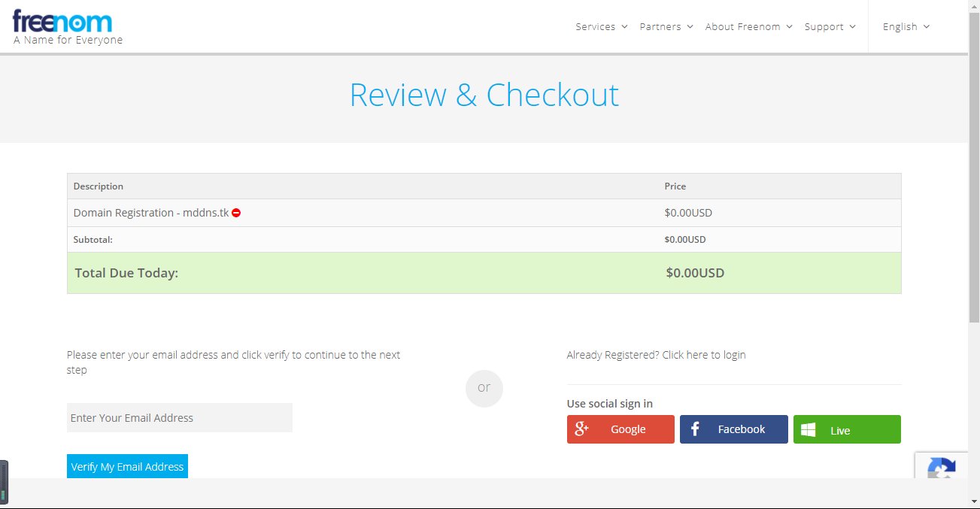Focus the Enter Your Email Address field
This screenshot has width=980, height=509.
pos(179,418)
